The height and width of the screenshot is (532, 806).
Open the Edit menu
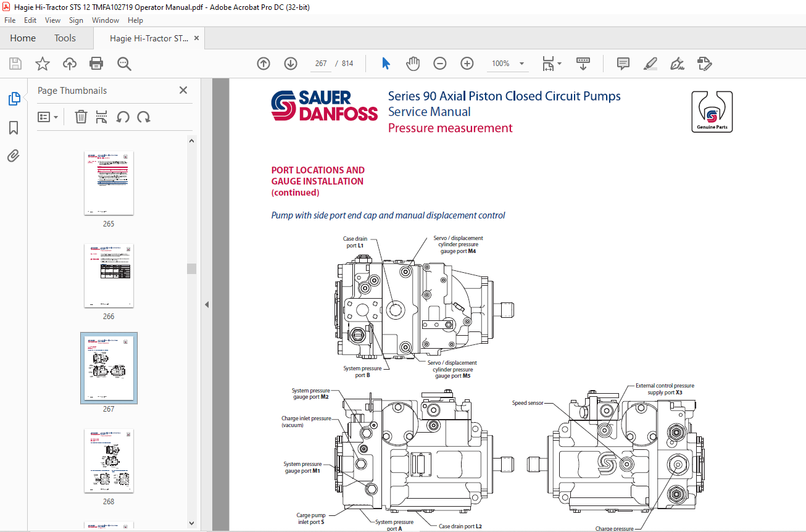(x=30, y=20)
